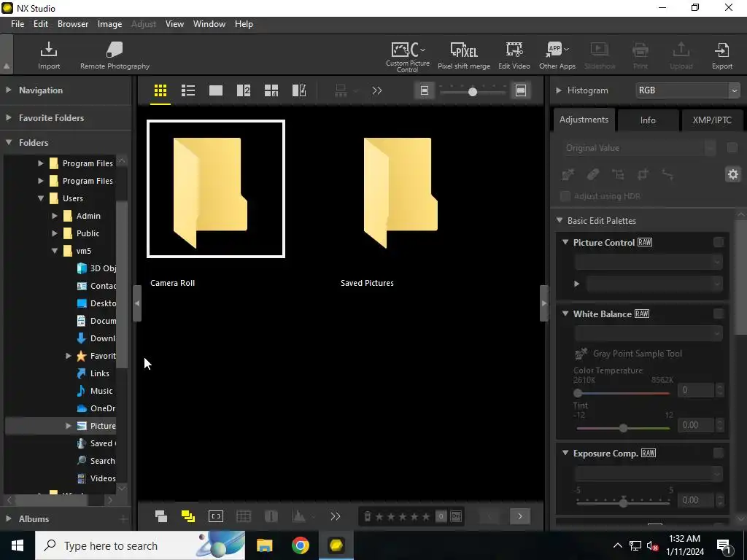Image resolution: width=747 pixels, height=560 pixels.
Task: Collapse the left panel using edge arrow
Action: (137, 303)
